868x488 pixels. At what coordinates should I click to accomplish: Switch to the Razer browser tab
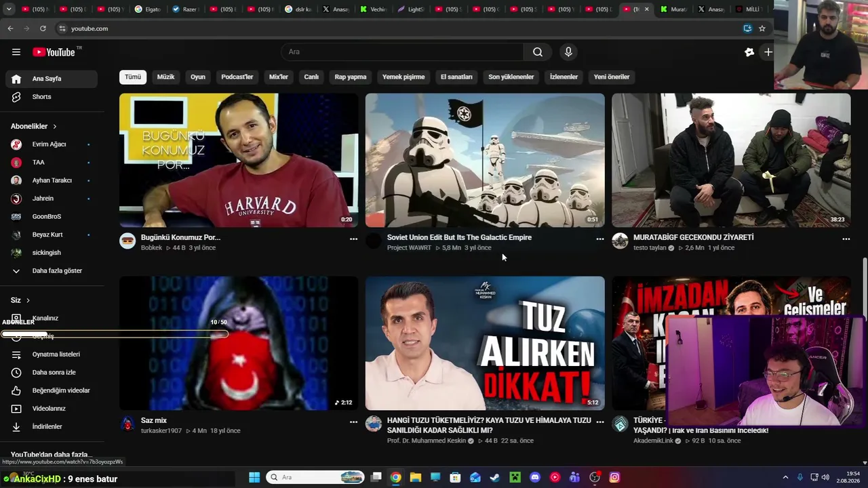click(184, 9)
